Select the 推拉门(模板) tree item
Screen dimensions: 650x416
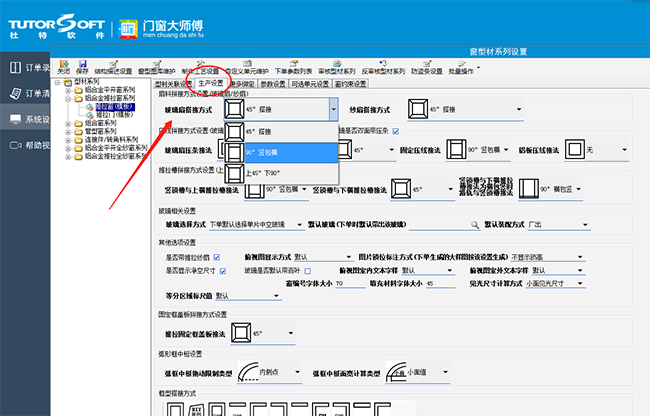114,115
